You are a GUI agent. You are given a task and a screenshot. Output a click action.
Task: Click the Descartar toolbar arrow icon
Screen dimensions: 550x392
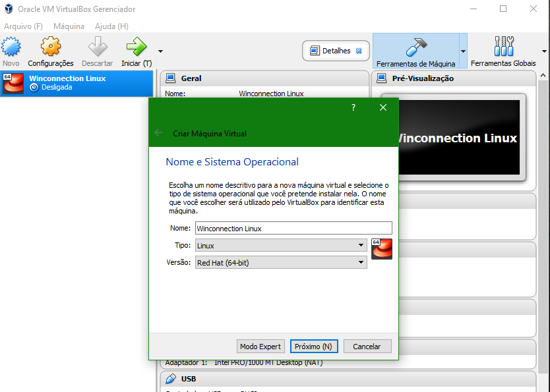pos(98,47)
